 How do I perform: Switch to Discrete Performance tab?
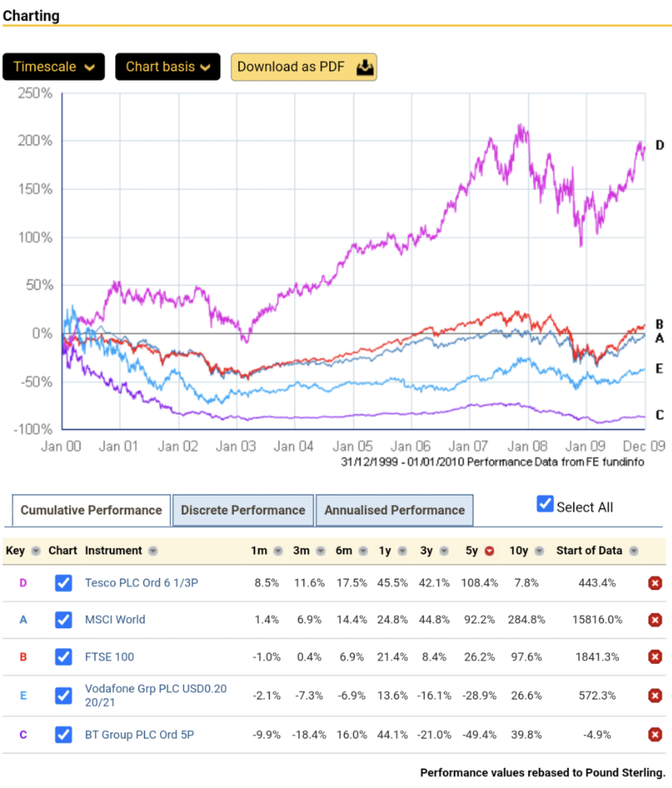click(243, 510)
